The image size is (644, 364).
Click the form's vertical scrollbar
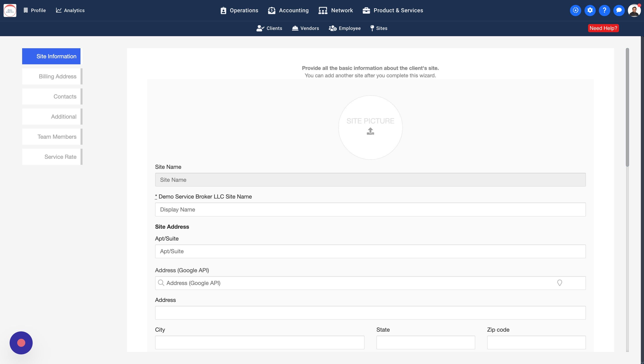(627, 107)
